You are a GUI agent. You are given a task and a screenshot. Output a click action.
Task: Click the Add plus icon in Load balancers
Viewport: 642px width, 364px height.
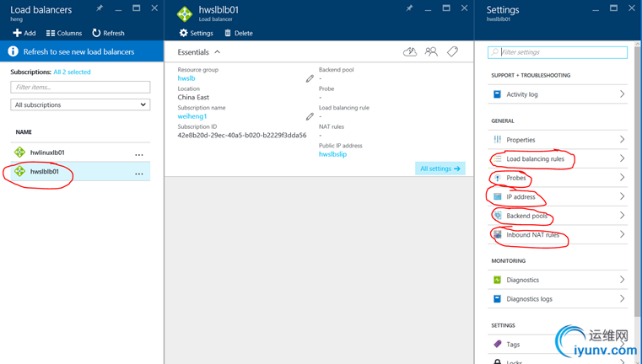click(x=17, y=33)
